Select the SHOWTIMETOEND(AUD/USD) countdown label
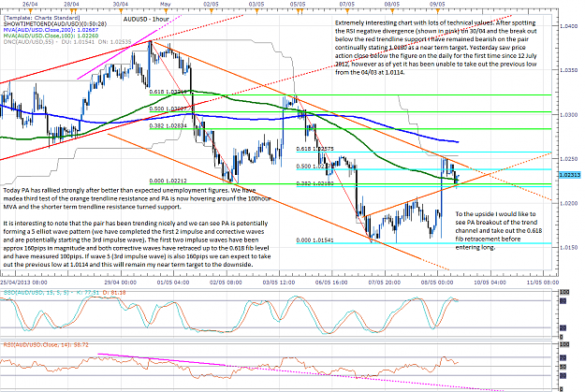This screenshot has width=585, height=392. 55,23
